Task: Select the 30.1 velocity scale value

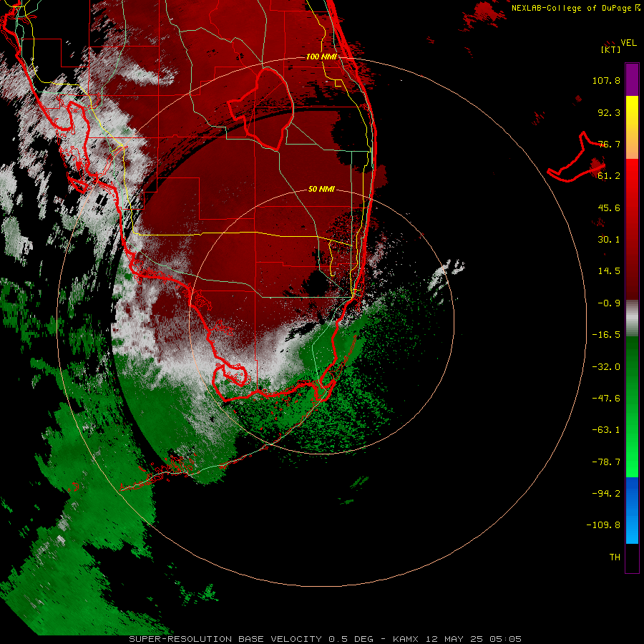Action: coord(609,240)
